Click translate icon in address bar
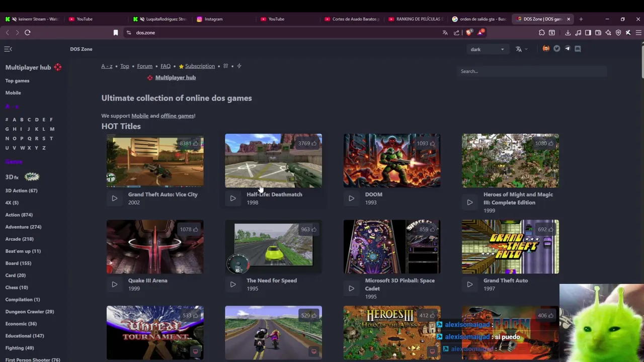This screenshot has height=362, width=644. point(445,33)
